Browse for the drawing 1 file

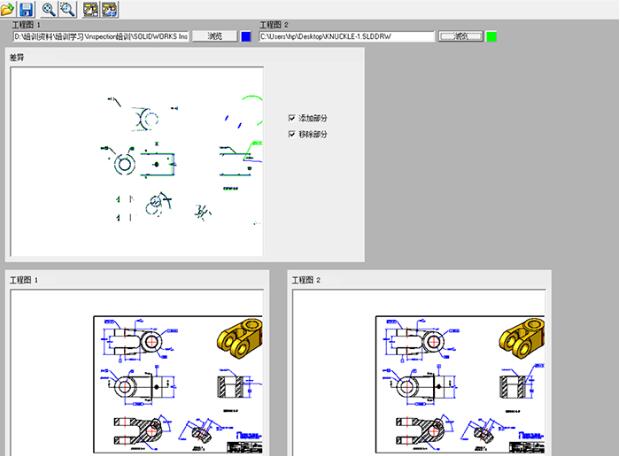click(x=215, y=36)
